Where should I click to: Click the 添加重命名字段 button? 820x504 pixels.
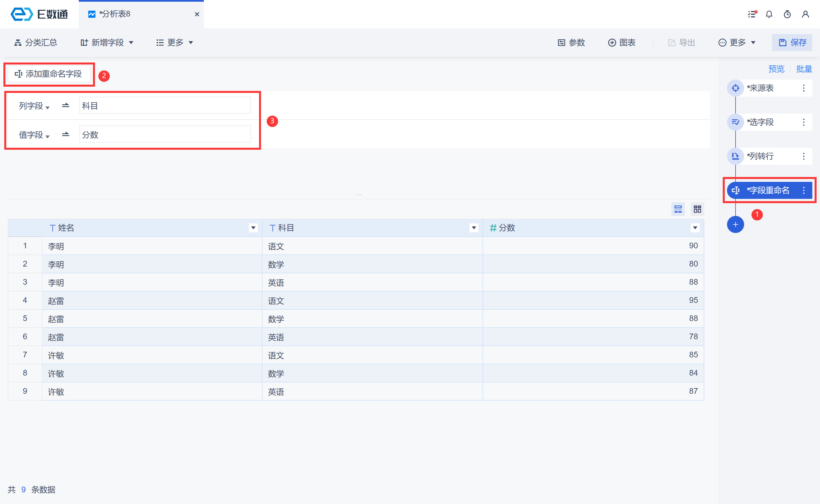[x=49, y=74]
